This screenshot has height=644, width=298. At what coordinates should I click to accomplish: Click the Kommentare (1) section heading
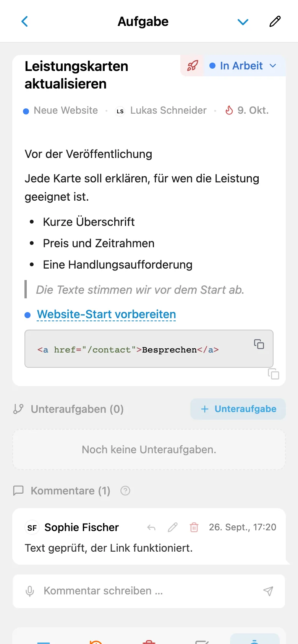(x=70, y=491)
